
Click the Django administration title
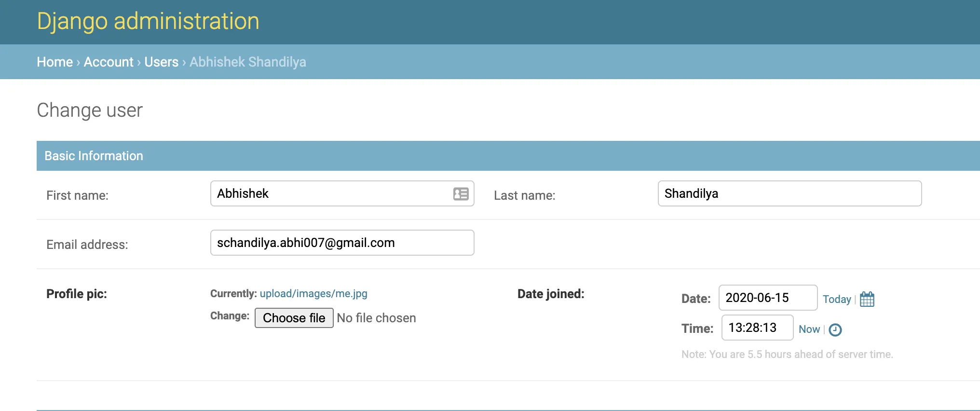(148, 21)
